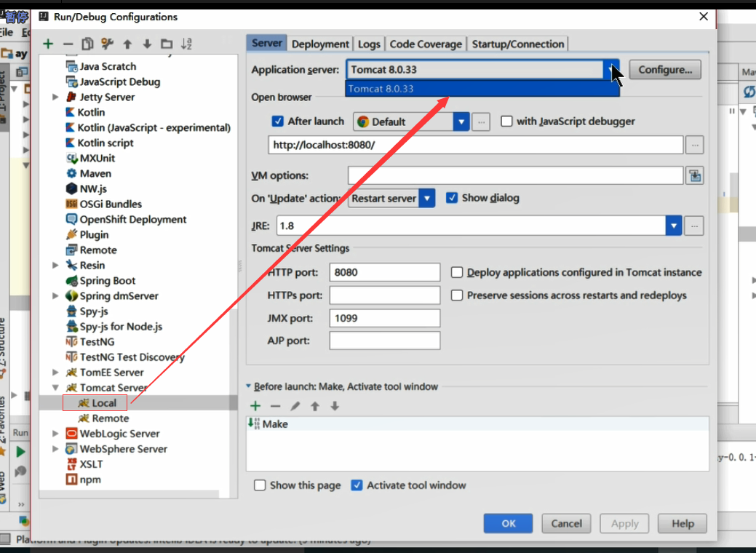
Task: Switch to Server tab
Action: (x=266, y=43)
